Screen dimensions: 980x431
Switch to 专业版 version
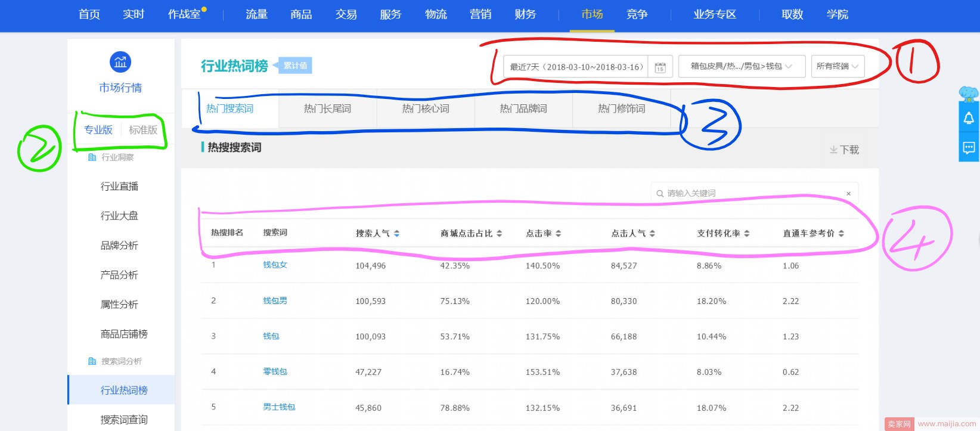pos(98,130)
